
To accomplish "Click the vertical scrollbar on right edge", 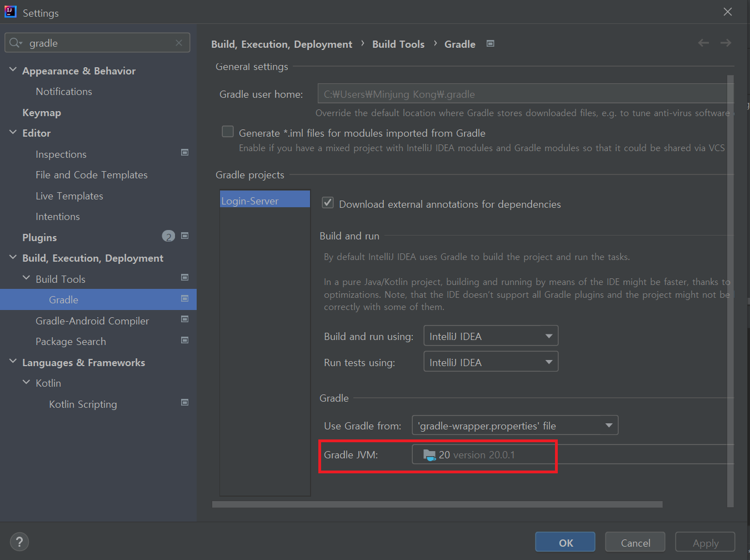I will [731, 291].
